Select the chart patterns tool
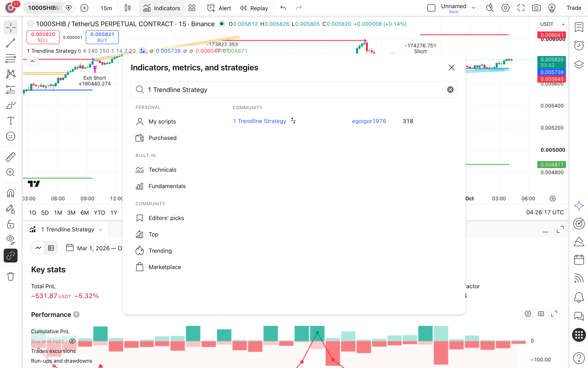The image size is (588, 368). tap(10, 74)
